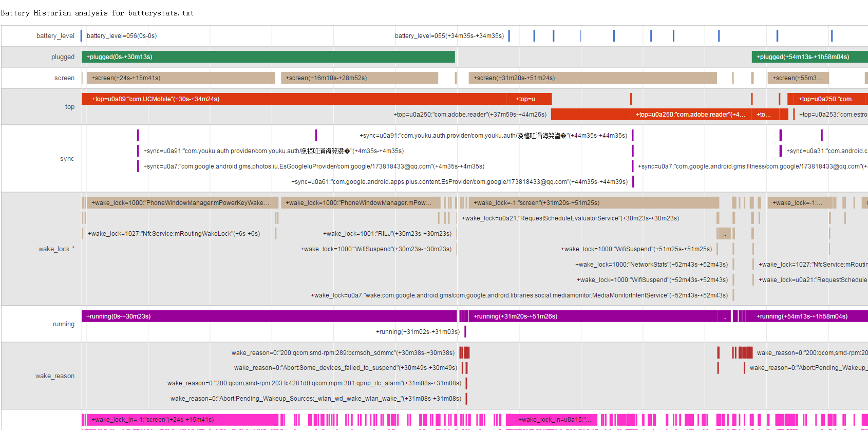The height and width of the screenshot is (430, 868).
Task: Click the plugged row label
Action: 63,57
